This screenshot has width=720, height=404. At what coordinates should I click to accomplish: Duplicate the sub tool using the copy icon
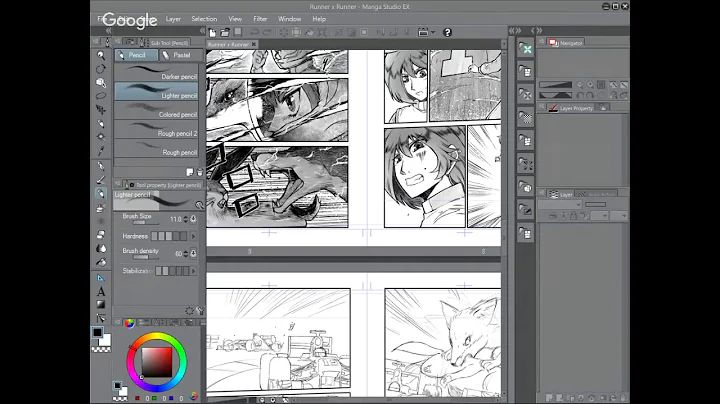pyautogui.click(x=190, y=172)
